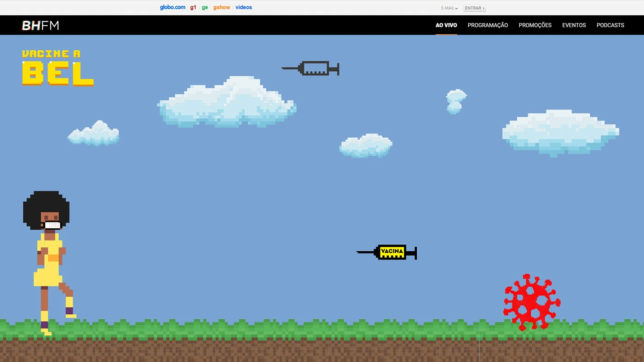Expand the E-MAIL dropdown
The width and height of the screenshot is (644, 362).
pos(449,8)
